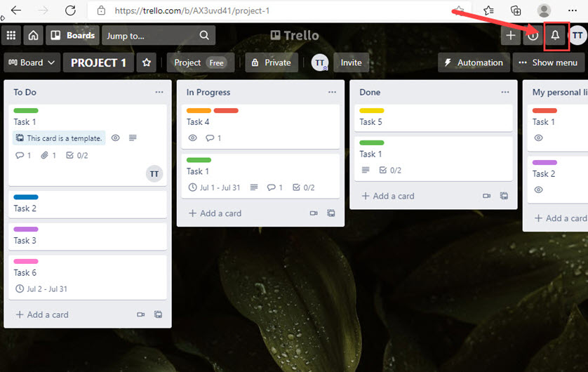The height and width of the screenshot is (372, 588).
Task: Click checklist 0/2 badge on In Progress Task 1
Action: (303, 187)
